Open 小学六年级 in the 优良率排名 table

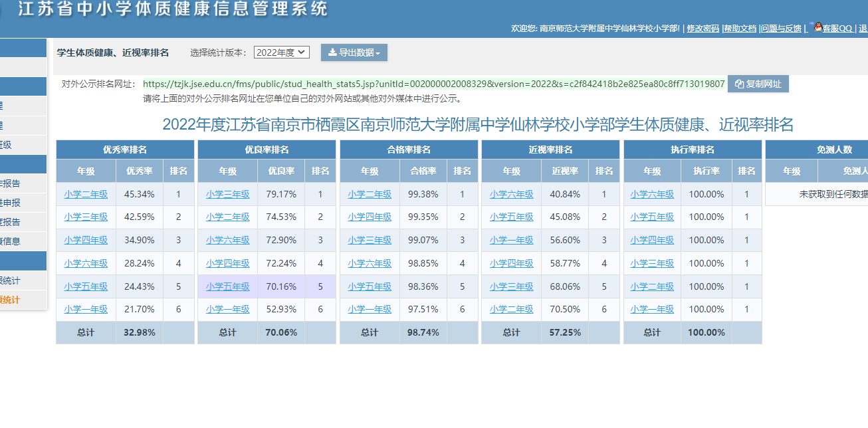[227, 240]
